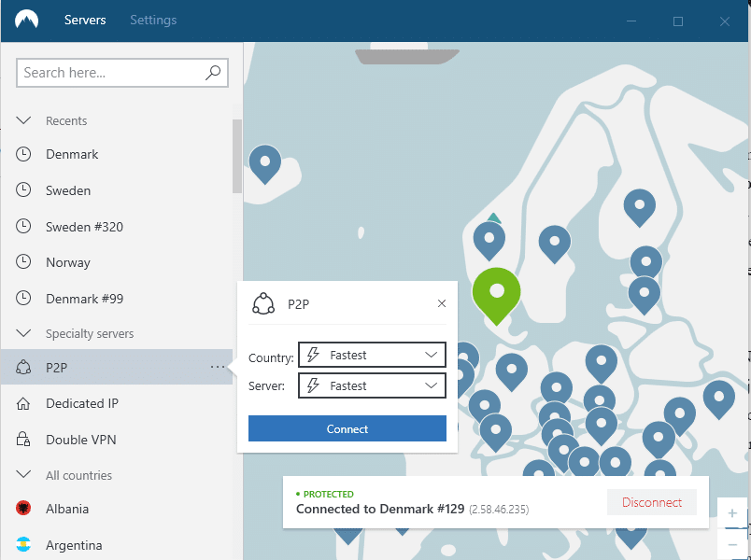Click the blue Connect button
The width and height of the screenshot is (751, 560).
pyautogui.click(x=347, y=428)
